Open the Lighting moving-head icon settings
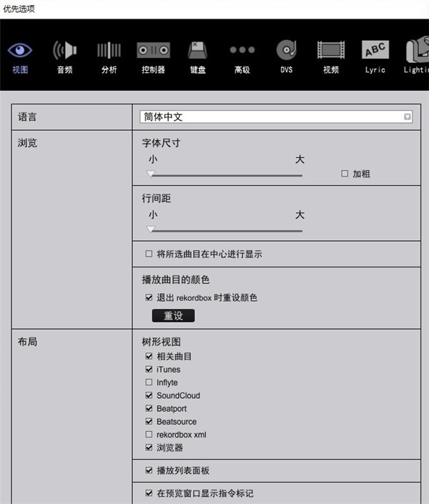 coord(416,55)
